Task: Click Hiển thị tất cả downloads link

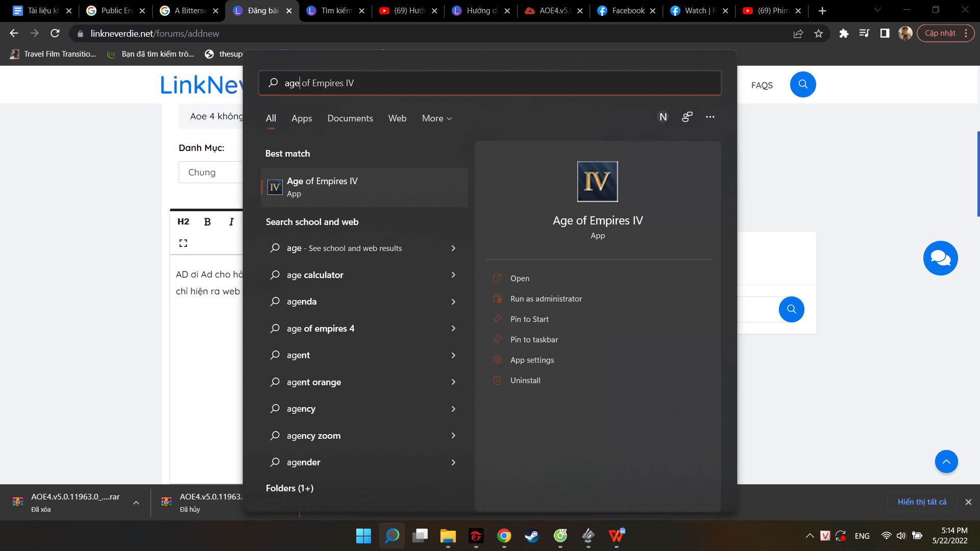Action: [922, 502]
